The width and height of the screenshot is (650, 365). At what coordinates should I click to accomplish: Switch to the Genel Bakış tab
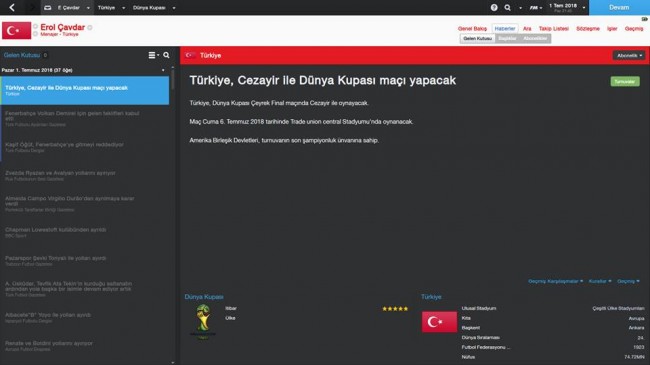[472, 29]
